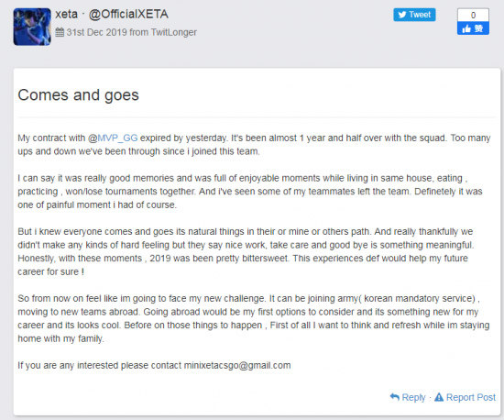
Task: Click the Facebook like count box
Action: click(473, 15)
